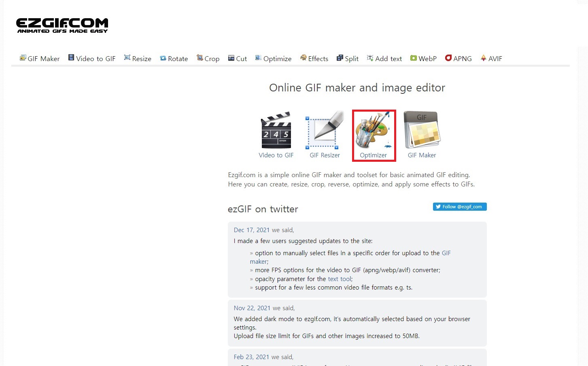Viewport: 588px width, 366px height.
Task: Click the APNG red icon
Action: click(448, 58)
